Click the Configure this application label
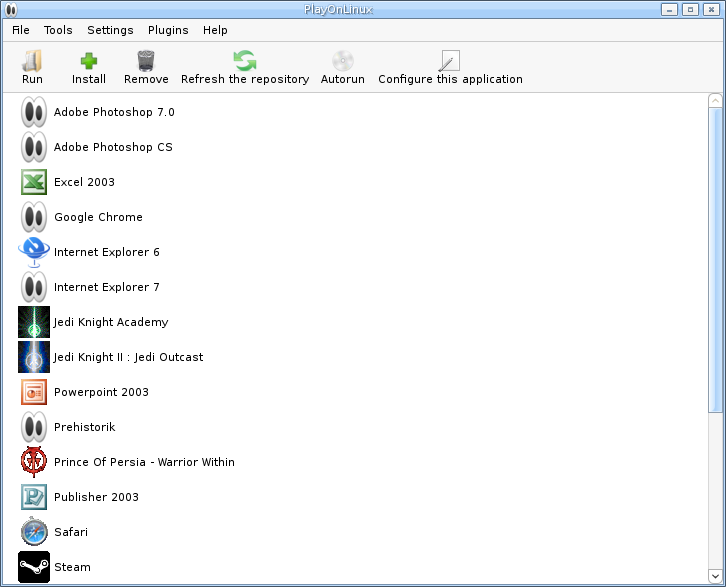Viewport: 726px width, 587px height. point(451,79)
